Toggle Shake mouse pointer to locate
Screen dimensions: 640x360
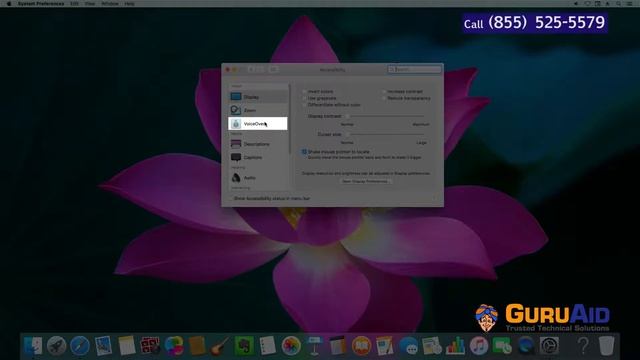tap(304, 151)
